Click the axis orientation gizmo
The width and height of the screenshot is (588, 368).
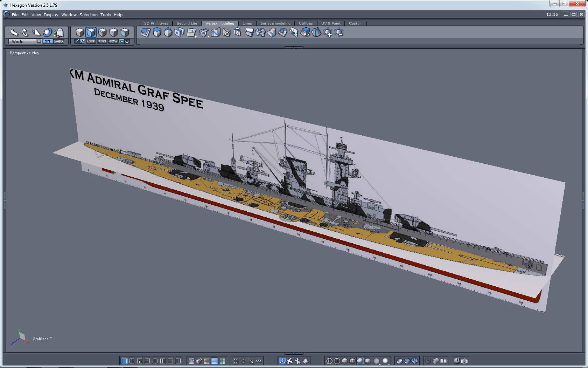coord(20,338)
